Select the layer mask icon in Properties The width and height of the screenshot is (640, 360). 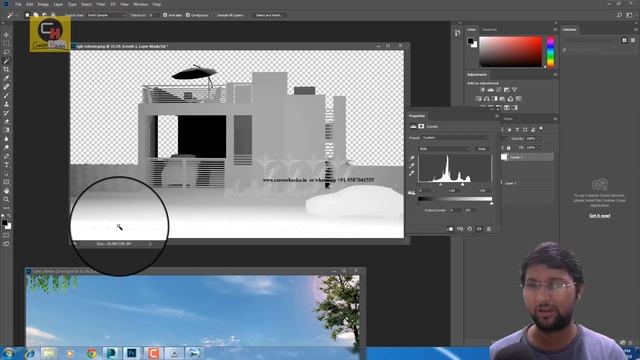click(x=421, y=126)
